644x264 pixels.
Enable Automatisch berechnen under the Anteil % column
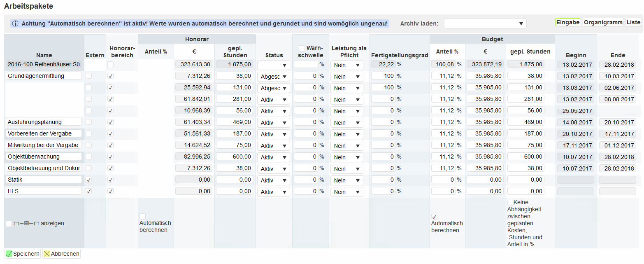tap(142, 216)
